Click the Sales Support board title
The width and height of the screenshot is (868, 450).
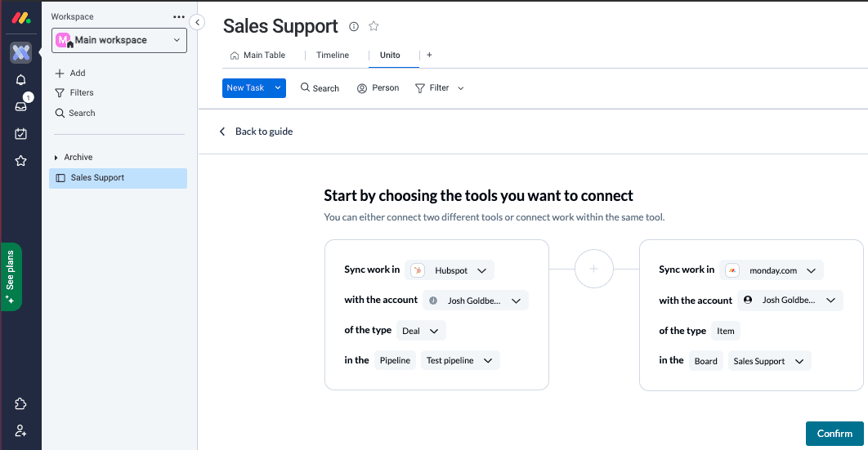[x=280, y=26]
